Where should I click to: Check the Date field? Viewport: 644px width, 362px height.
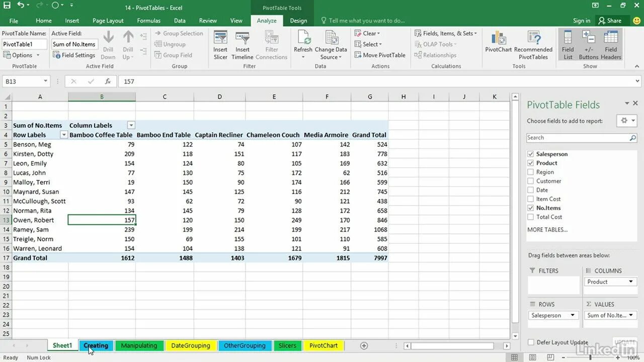530,190
